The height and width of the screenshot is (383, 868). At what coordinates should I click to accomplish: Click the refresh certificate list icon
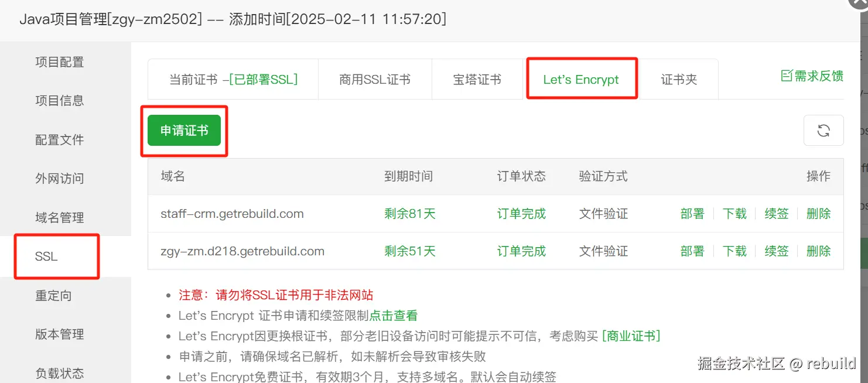point(823,130)
